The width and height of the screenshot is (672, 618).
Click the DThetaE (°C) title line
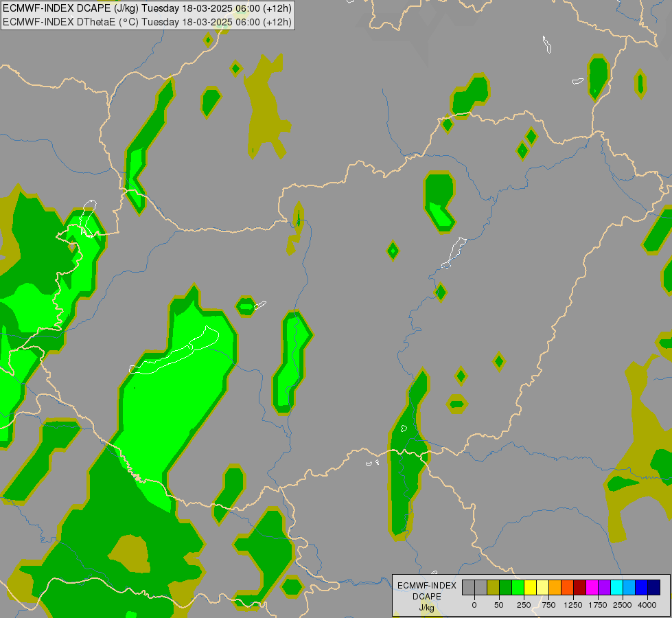point(148,22)
